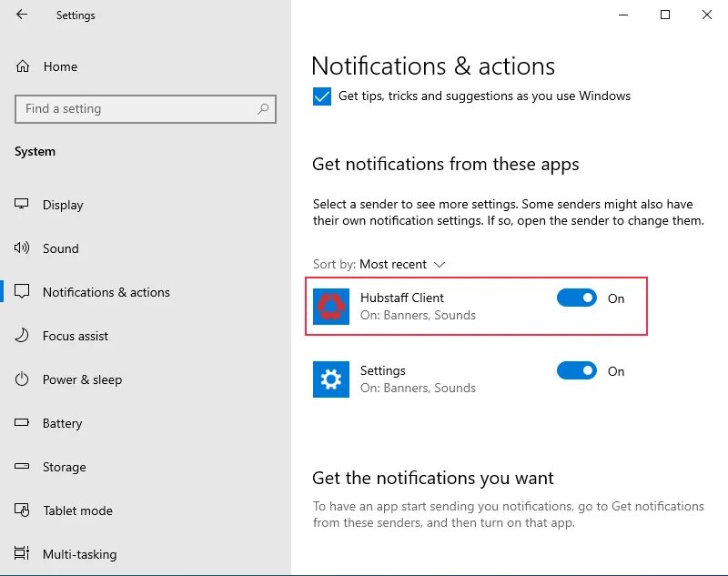
Task: Click the Notifications & actions speech-bubble icon
Action: point(21,291)
